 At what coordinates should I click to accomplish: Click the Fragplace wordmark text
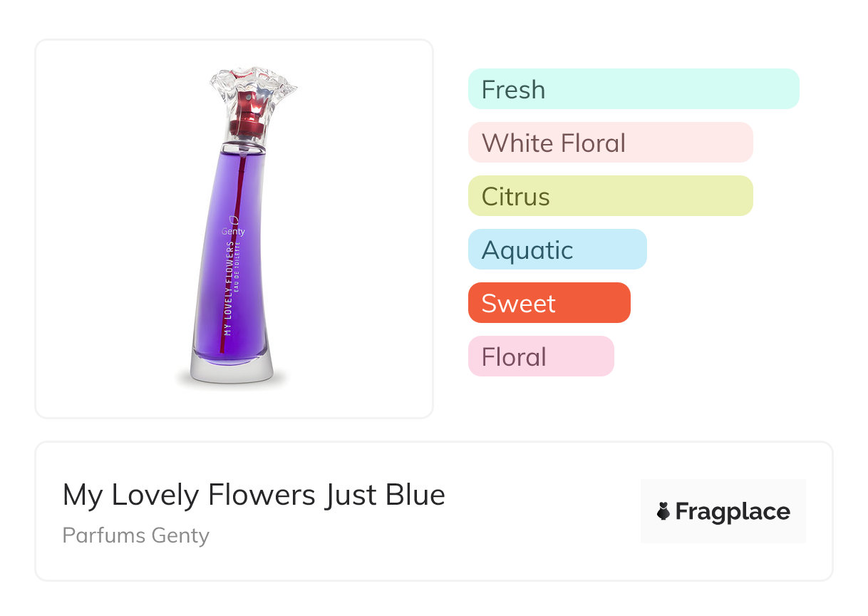point(733,512)
